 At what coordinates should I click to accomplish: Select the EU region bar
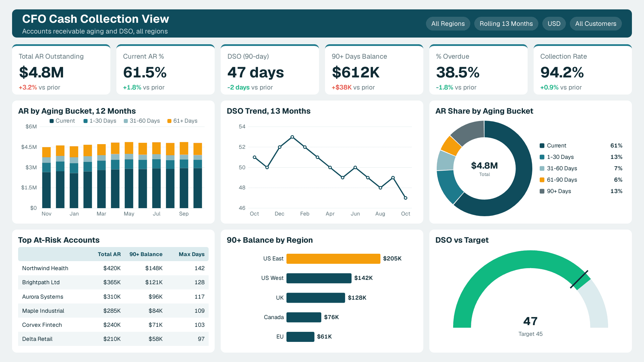click(x=301, y=337)
